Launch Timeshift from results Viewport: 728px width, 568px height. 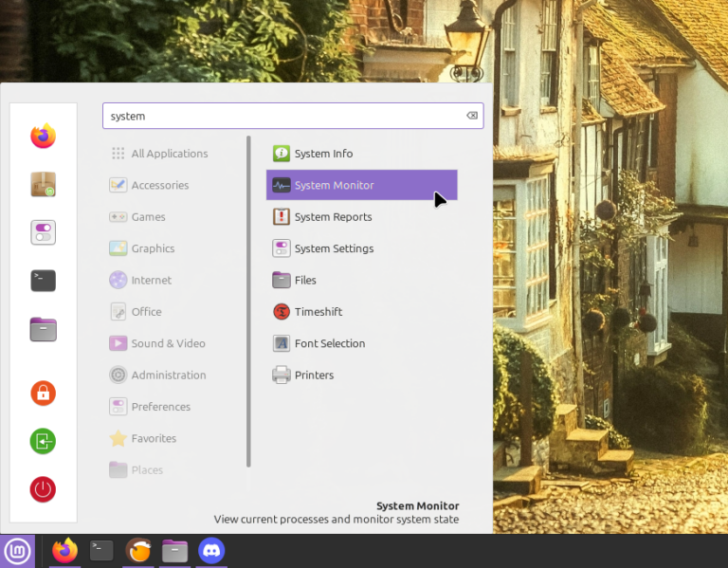click(x=362, y=312)
